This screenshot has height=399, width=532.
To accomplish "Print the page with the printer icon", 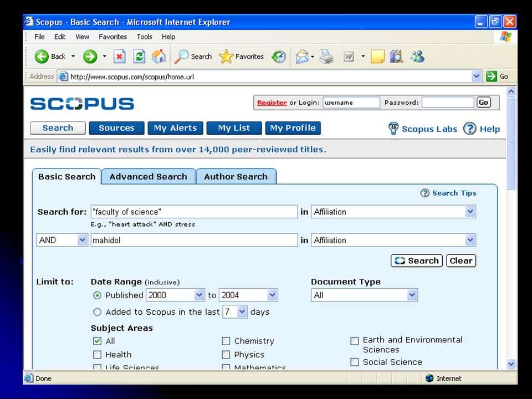I will pyautogui.click(x=326, y=57).
